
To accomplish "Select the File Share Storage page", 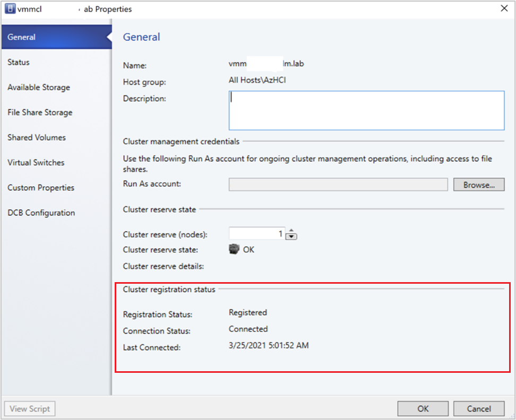I will click(39, 112).
